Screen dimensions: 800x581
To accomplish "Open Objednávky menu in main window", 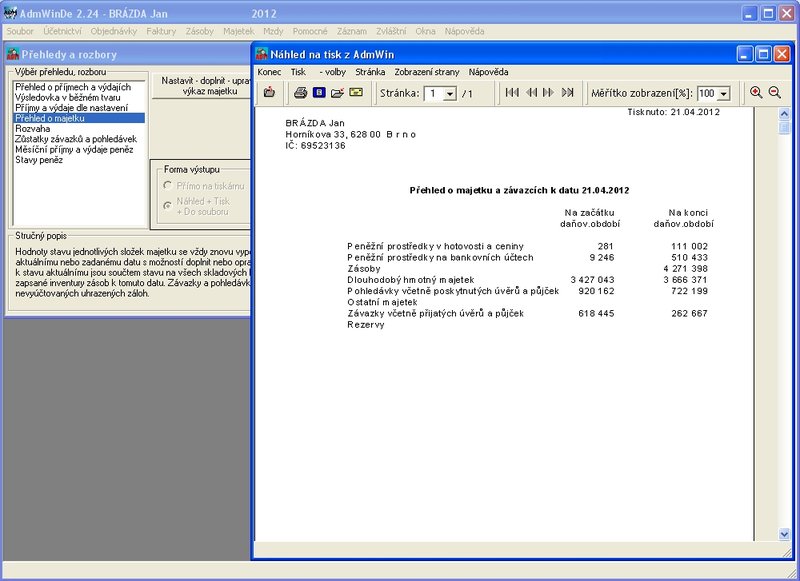I will pos(114,31).
